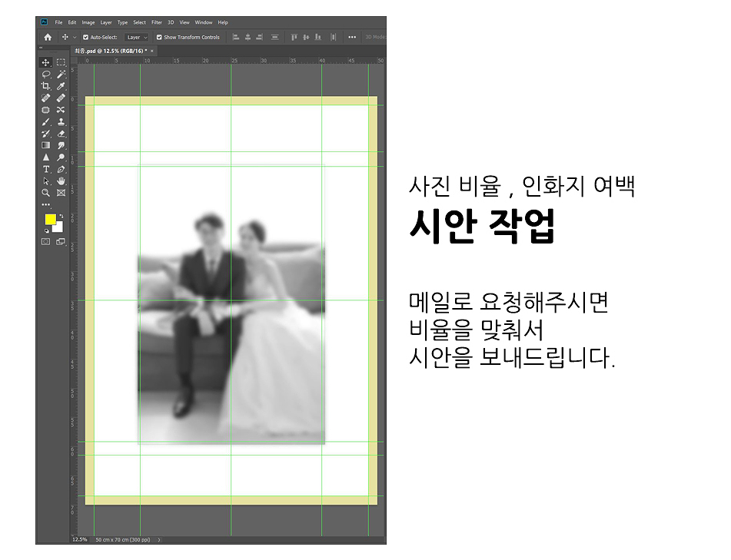Screen dimensions: 731x560
Task: Align right edges in options bar
Action: (x=260, y=38)
